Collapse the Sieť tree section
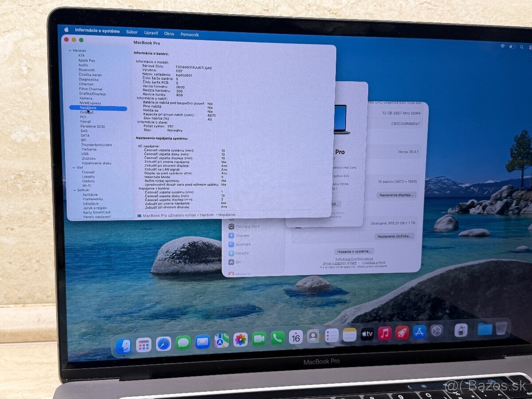Image resolution: width=532 pixels, height=399 pixels. (x=74, y=168)
